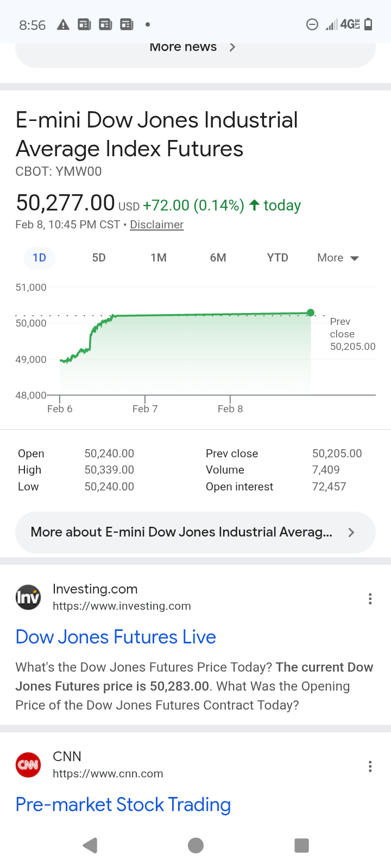
Task: Tap the green up arrow next to today
Action: (x=254, y=205)
